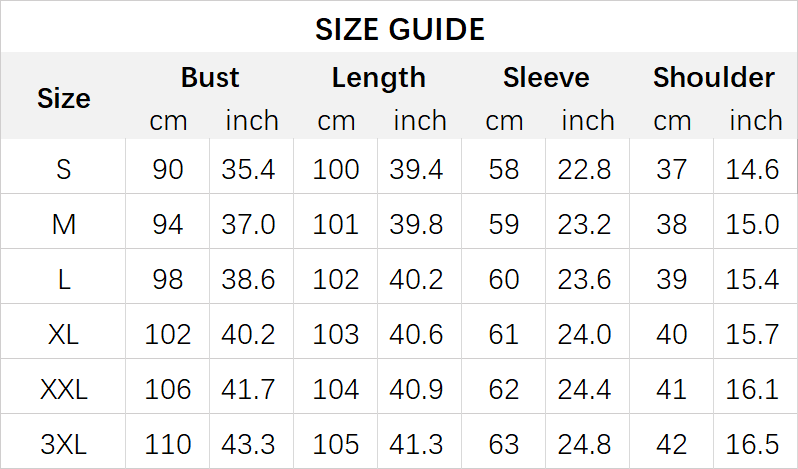Select the 22.8 sleeve inch value
The width and height of the screenshot is (798, 469).
(586, 170)
